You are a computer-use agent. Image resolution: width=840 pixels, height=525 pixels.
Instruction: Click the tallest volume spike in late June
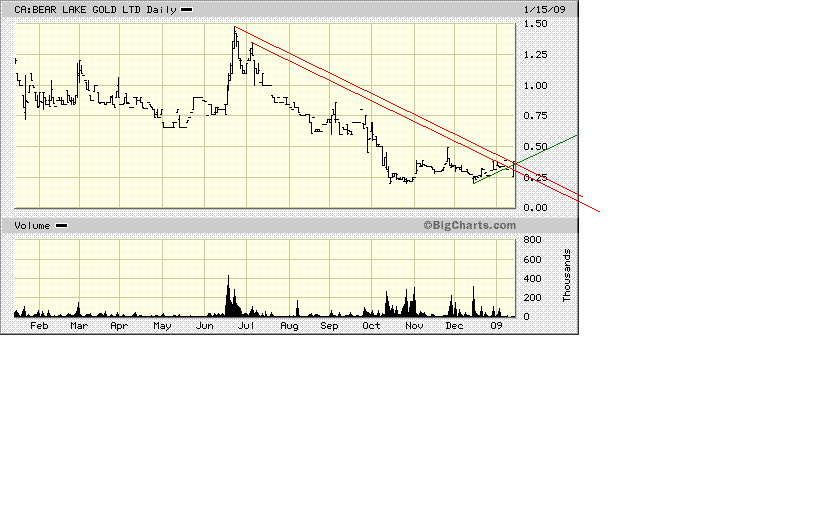pos(228,296)
